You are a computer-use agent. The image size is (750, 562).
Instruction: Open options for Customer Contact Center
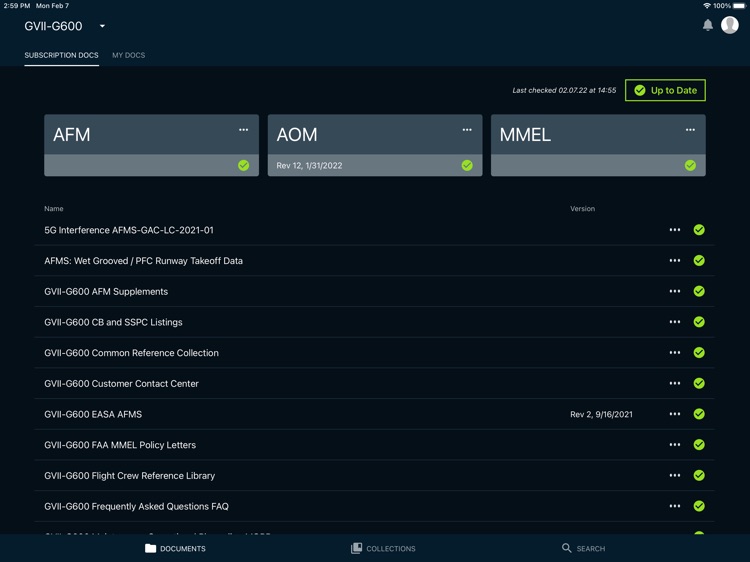675,383
